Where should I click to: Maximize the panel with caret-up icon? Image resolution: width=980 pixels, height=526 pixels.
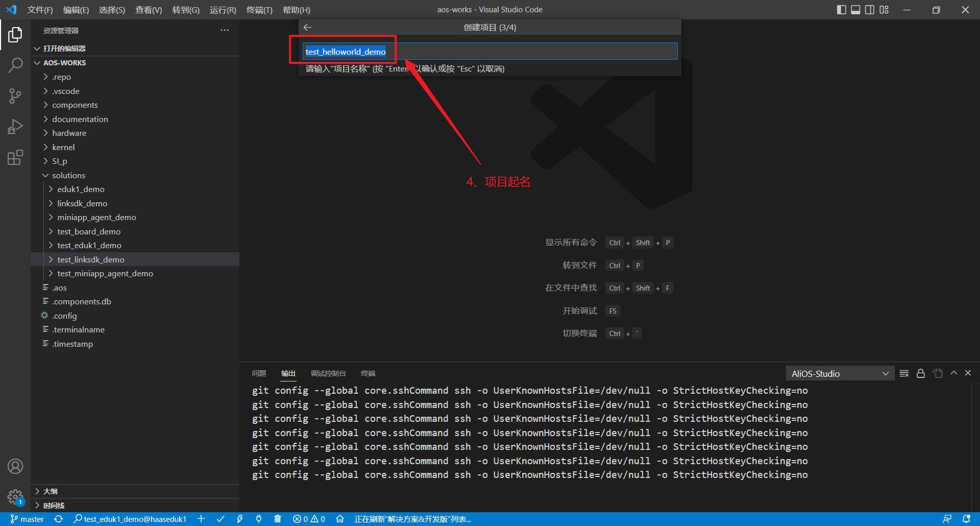click(x=953, y=373)
